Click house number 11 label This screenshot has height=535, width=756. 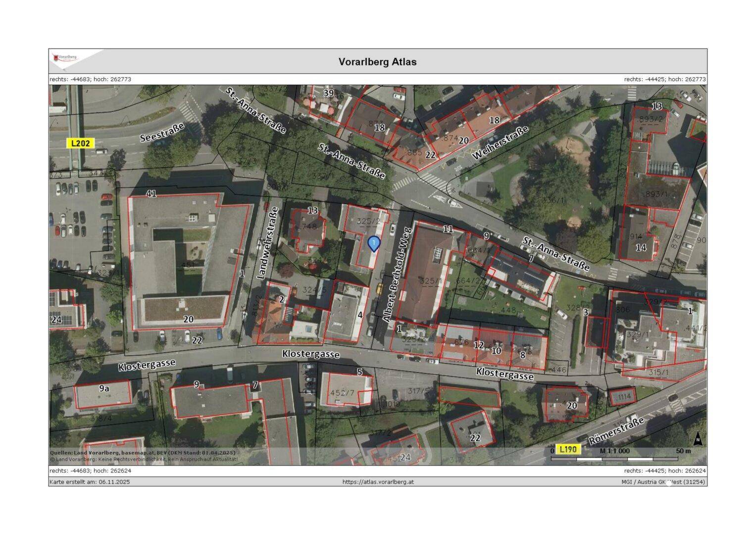pos(448,229)
